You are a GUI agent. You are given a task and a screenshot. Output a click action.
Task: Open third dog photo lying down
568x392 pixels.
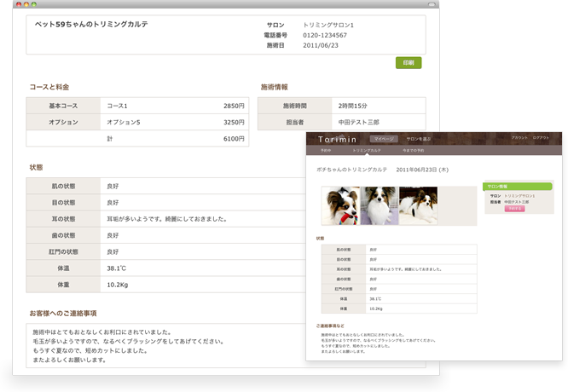tap(418, 205)
